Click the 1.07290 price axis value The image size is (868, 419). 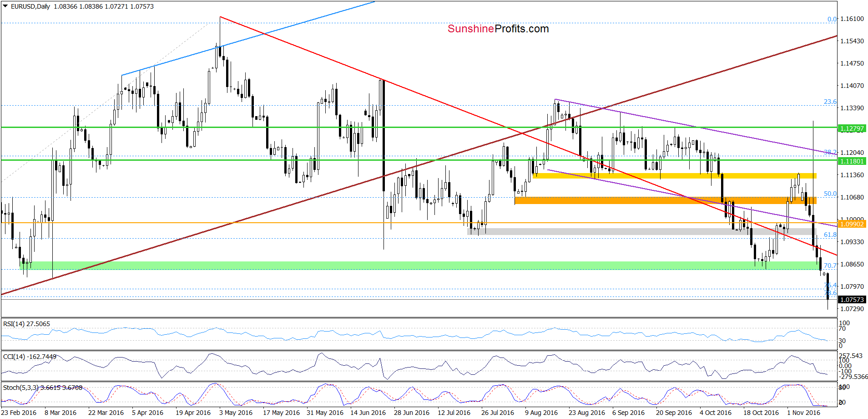click(x=852, y=309)
